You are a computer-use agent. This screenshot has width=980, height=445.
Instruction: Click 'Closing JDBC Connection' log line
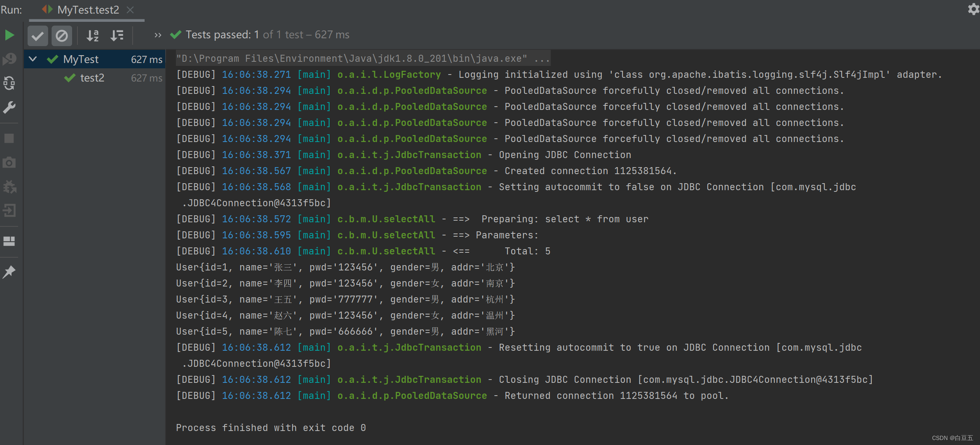click(524, 380)
